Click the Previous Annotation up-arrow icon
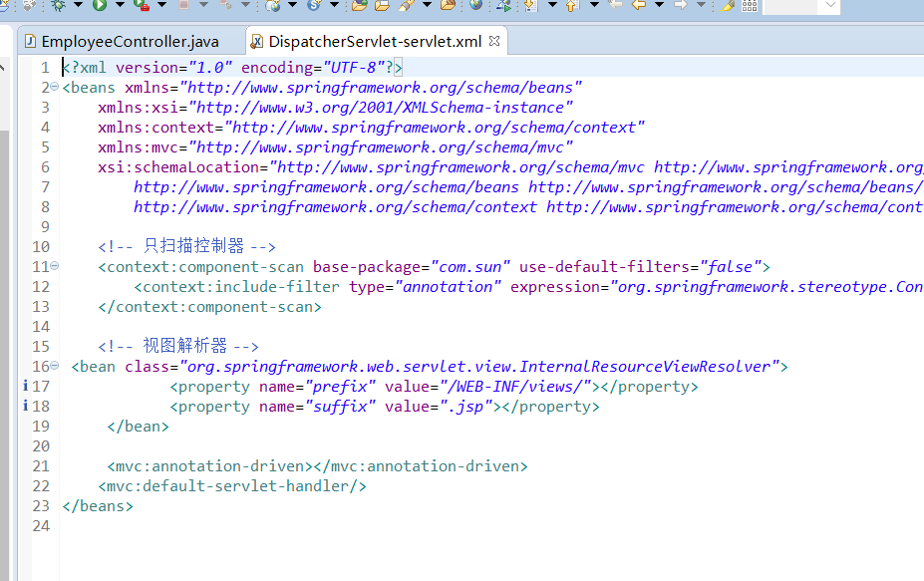This screenshot has height=581, width=924. [571, 5]
